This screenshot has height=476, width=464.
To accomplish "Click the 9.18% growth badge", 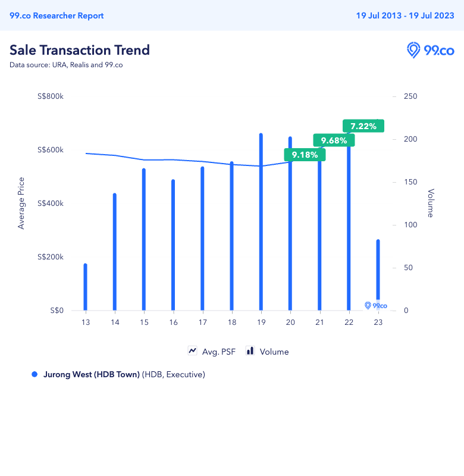I will coord(305,155).
